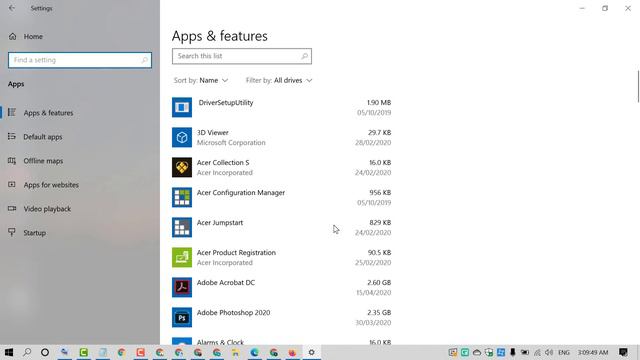Select Apps & features in the sidebar
This screenshot has width=640, height=360.
(x=48, y=113)
